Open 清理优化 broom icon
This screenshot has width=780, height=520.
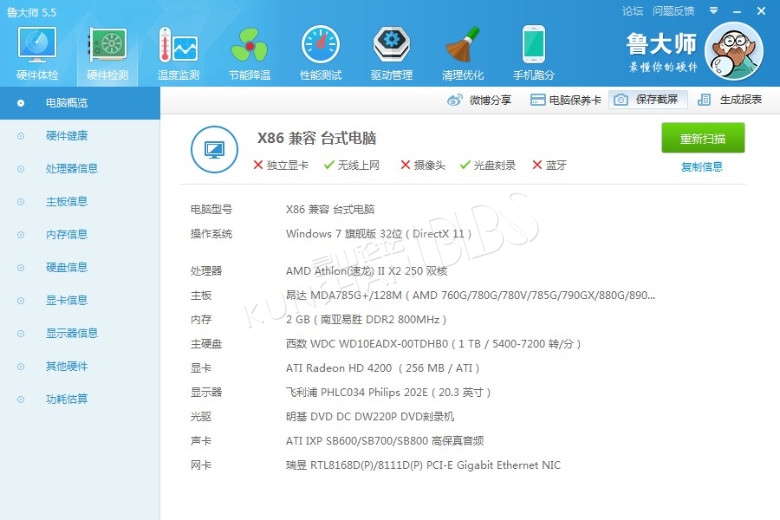coord(463,54)
